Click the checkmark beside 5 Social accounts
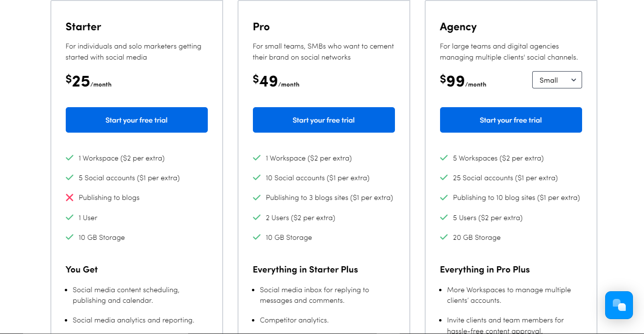Screen dimensions: 644x334 [x=70, y=177]
